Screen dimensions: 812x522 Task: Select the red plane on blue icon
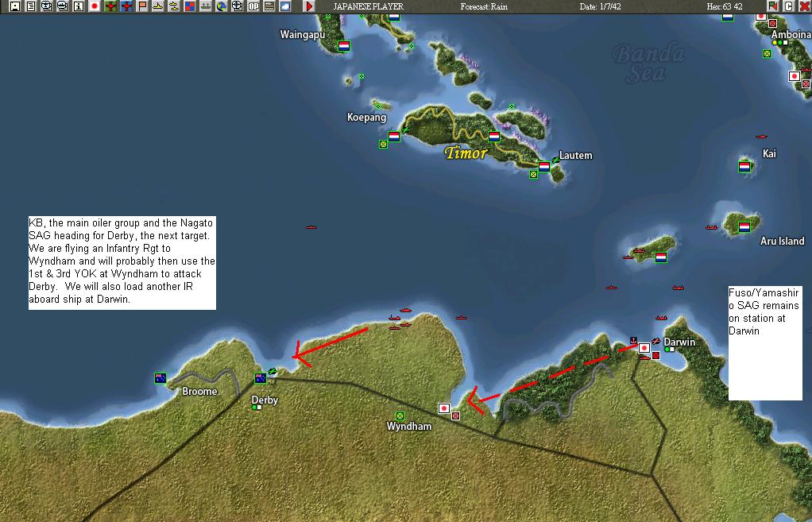click(x=126, y=6)
